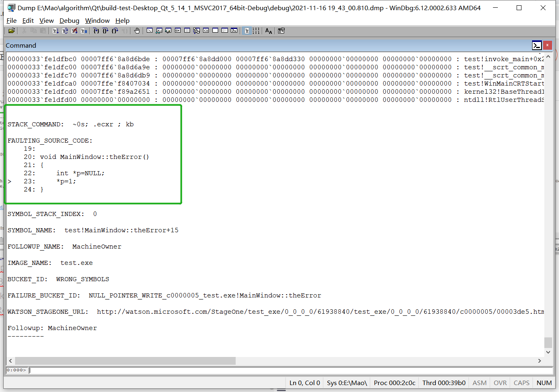This screenshot has width=559, height=392.
Task: Open the Disassembly window icon
Action: point(205,31)
